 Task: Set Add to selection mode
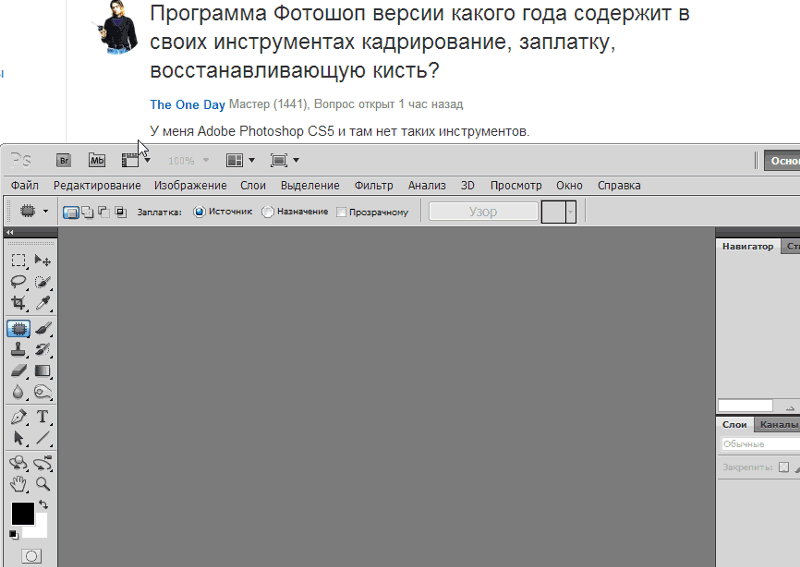pos(87,212)
